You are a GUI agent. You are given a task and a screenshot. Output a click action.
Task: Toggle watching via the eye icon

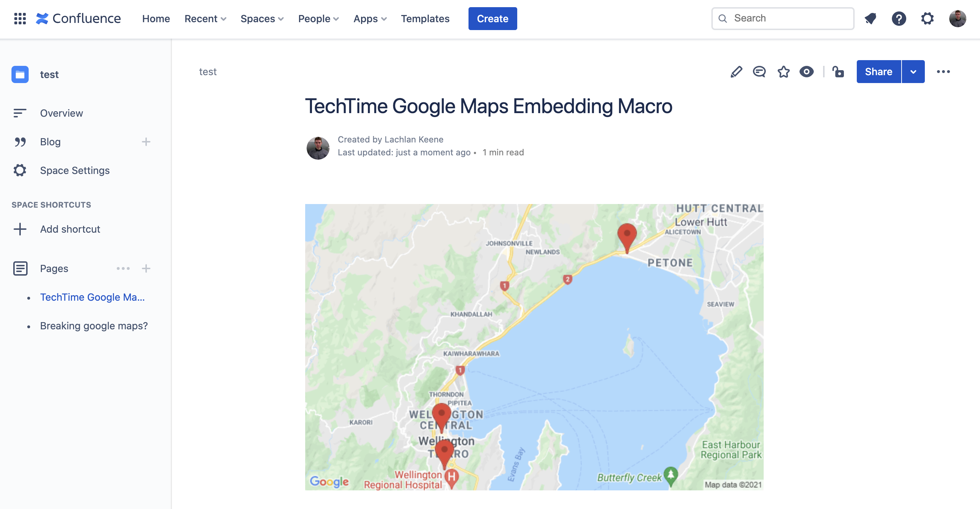coord(807,72)
